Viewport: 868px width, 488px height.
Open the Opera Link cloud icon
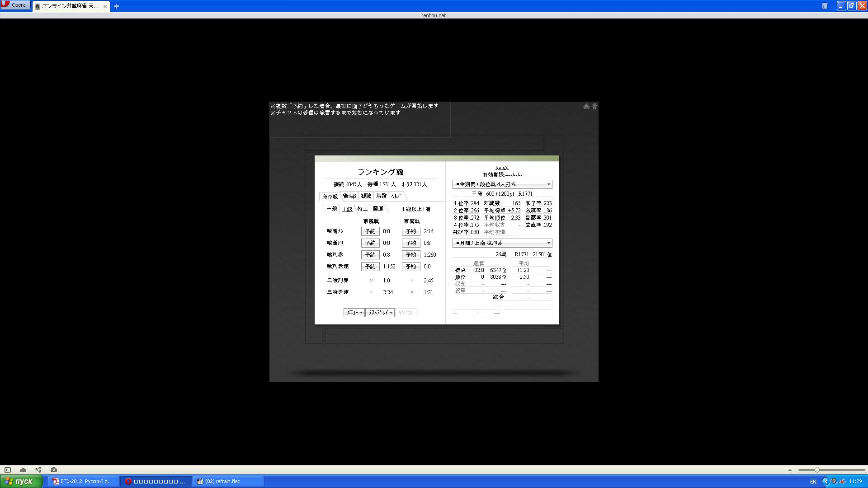tap(23, 470)
